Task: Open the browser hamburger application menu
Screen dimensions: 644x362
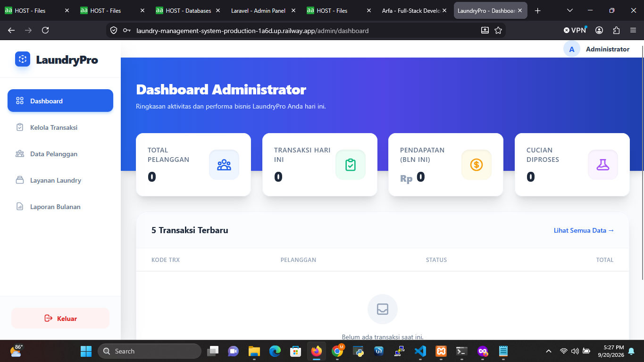Action: [x=633, y=30]
